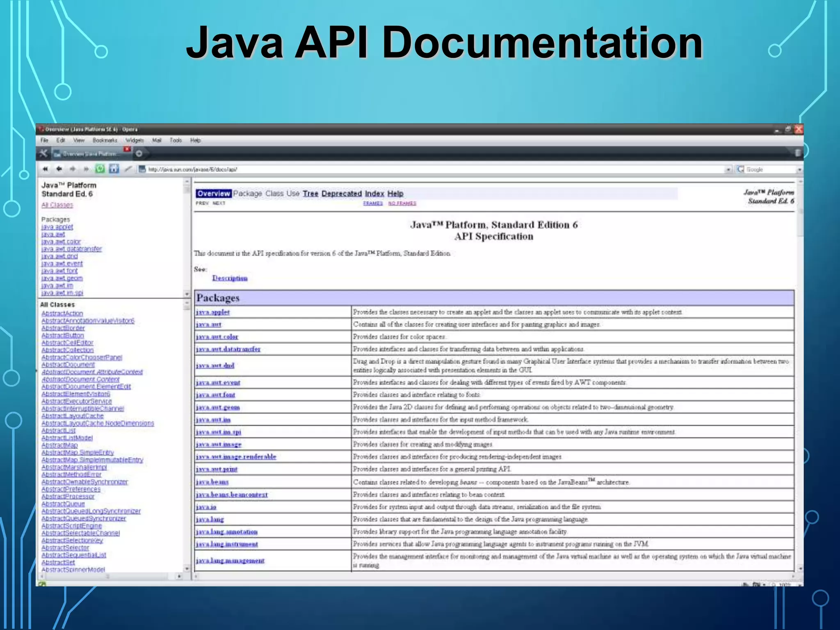The height and width of the screenshot is (630, 840).
Task: Open the Widgets menu
Action: click(x=135, y=140)
